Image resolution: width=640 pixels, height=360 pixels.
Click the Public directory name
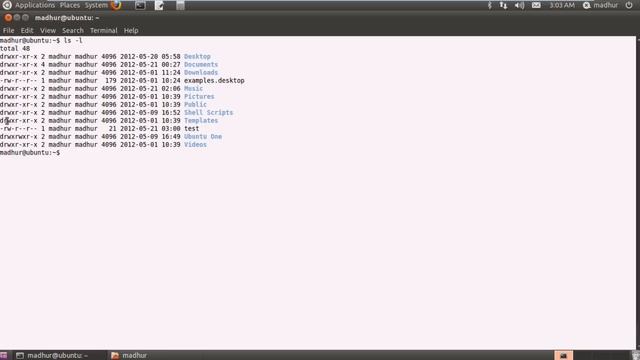[196, 104]
